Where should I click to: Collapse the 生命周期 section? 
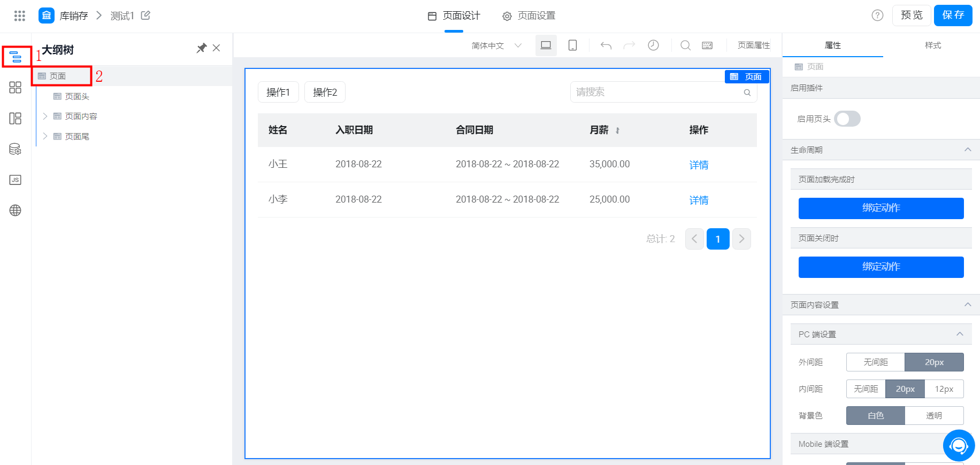tap(968, 150)
